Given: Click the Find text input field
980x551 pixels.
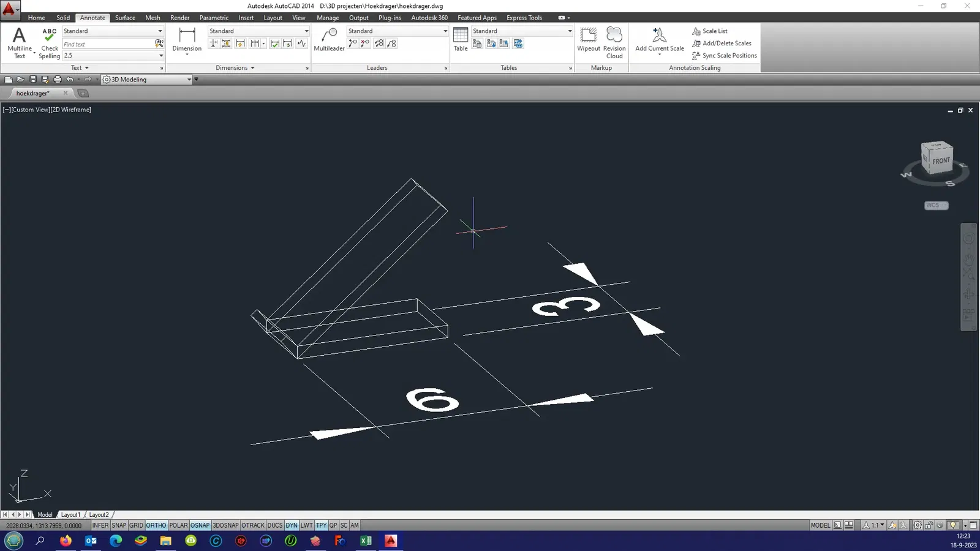Looking at the screenshot, I should coord(108,44).
